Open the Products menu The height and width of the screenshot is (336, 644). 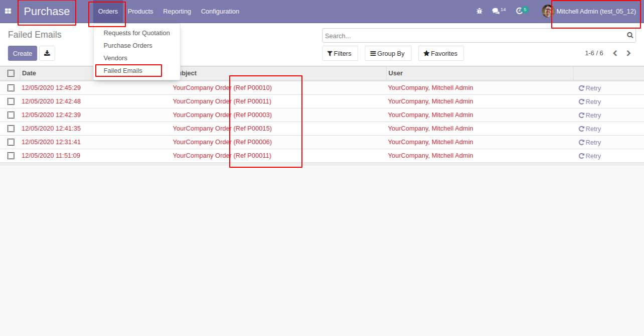point(140,11)
